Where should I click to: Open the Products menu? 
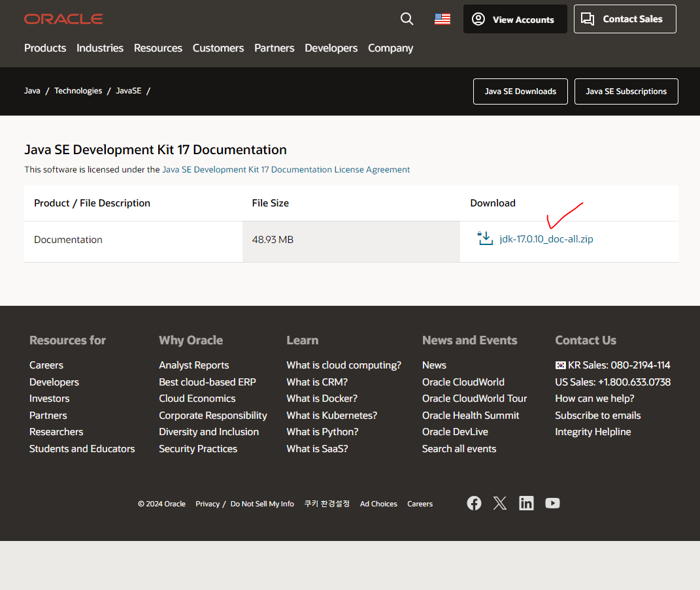tap(45, 48)
